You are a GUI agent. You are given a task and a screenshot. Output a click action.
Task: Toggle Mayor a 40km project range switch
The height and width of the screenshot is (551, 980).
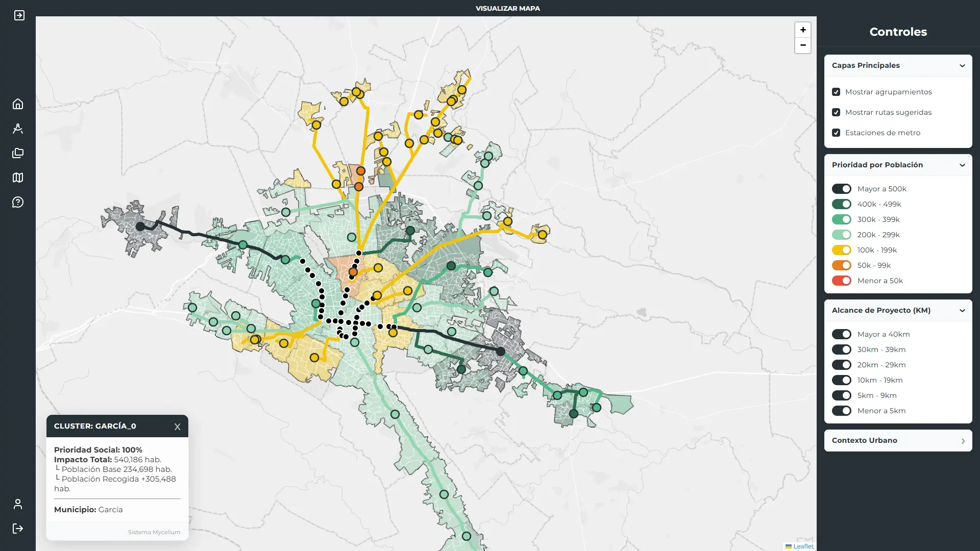842,334
